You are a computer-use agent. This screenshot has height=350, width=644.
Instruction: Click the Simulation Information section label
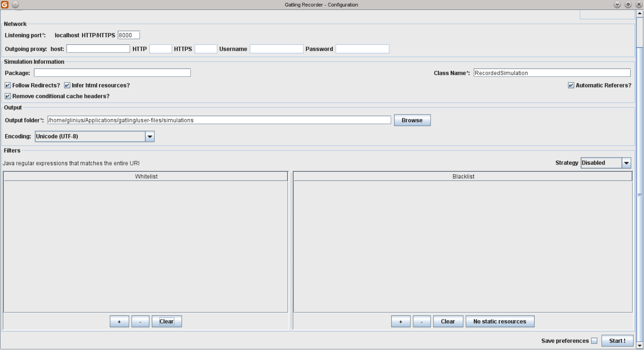tap(34, 62)
